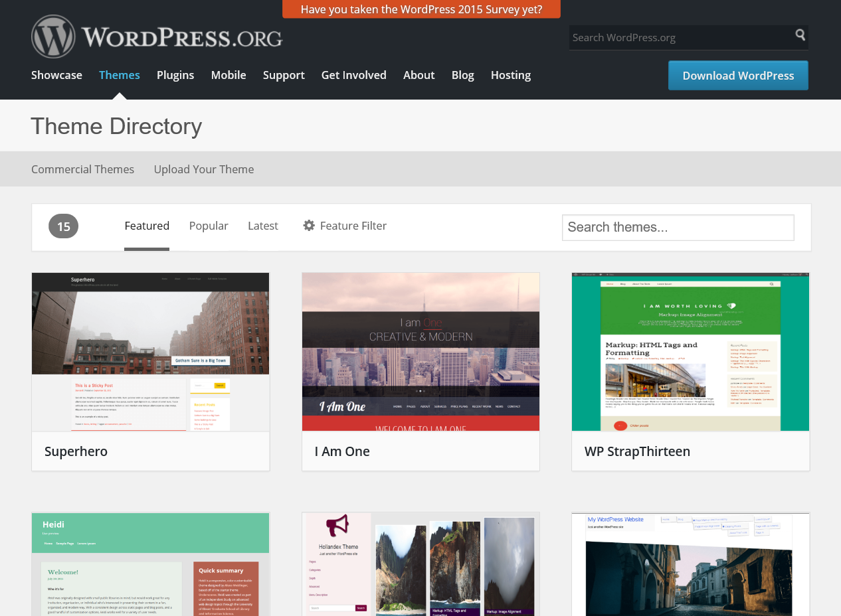This screenshot has height=616, width=841.
Task: Open the WordPress 2015 Survey banner
Action: [421, 9]
